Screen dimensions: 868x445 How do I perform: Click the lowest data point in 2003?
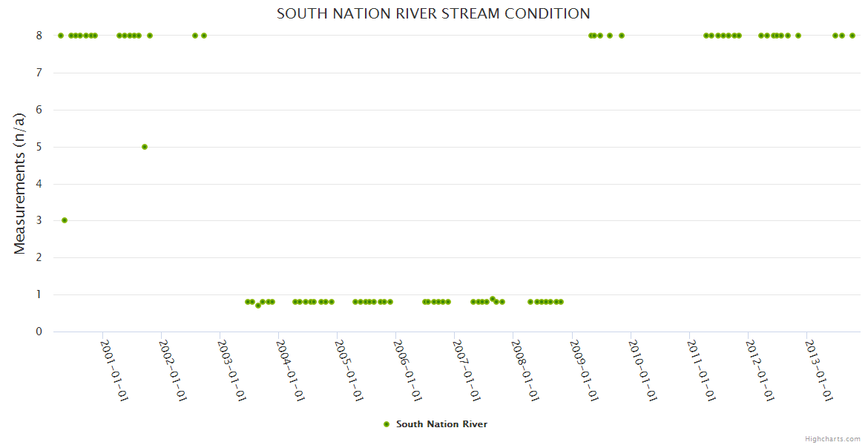coord(258,306)
